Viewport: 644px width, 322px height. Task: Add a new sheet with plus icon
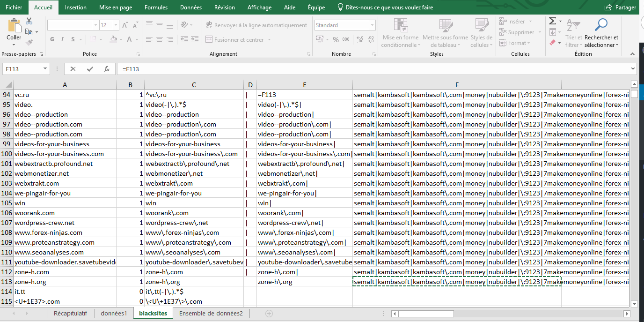[x=269, y=313]
